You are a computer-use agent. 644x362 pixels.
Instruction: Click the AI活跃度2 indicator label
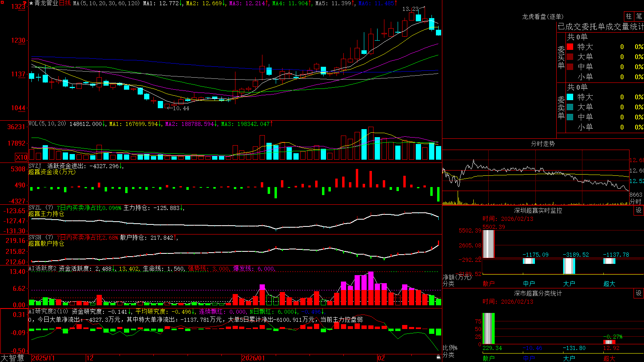[43, 268]
